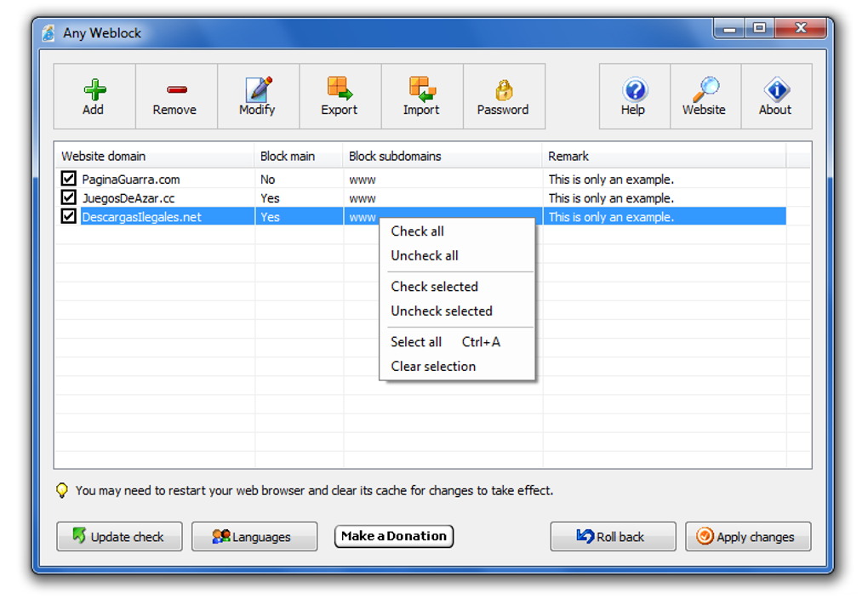Sort by Website domain column header
The width and height of the screenshot is (868, 599).
click(154, 156)
